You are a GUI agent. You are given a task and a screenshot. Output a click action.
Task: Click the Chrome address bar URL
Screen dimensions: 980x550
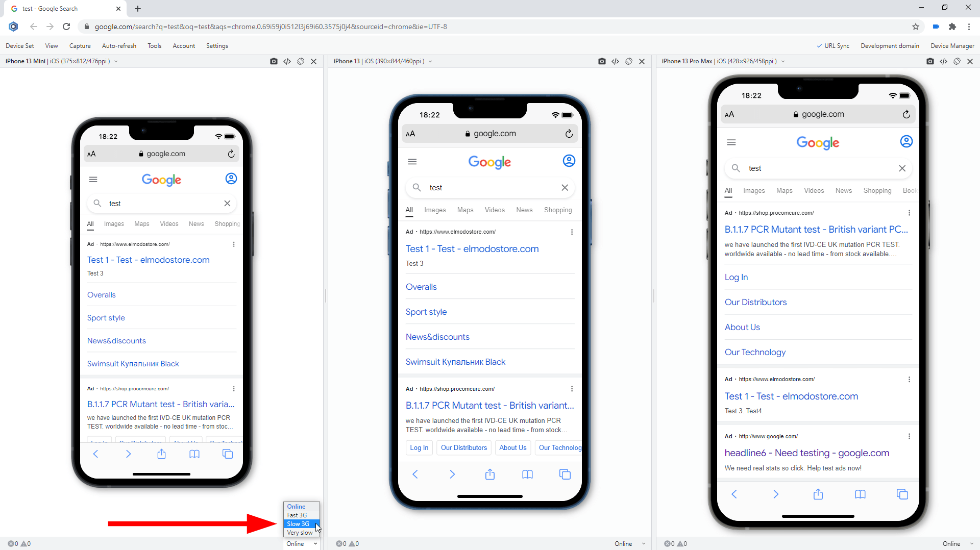coord(271,27)
